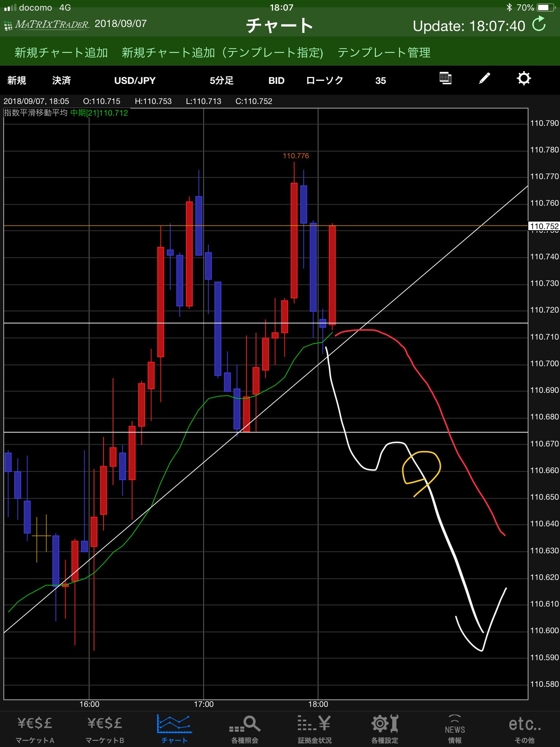The height and width of the screenshot is (747, 560).
Task: Tap the 17:00 time axis label
Action: click(x=204, y=704)
